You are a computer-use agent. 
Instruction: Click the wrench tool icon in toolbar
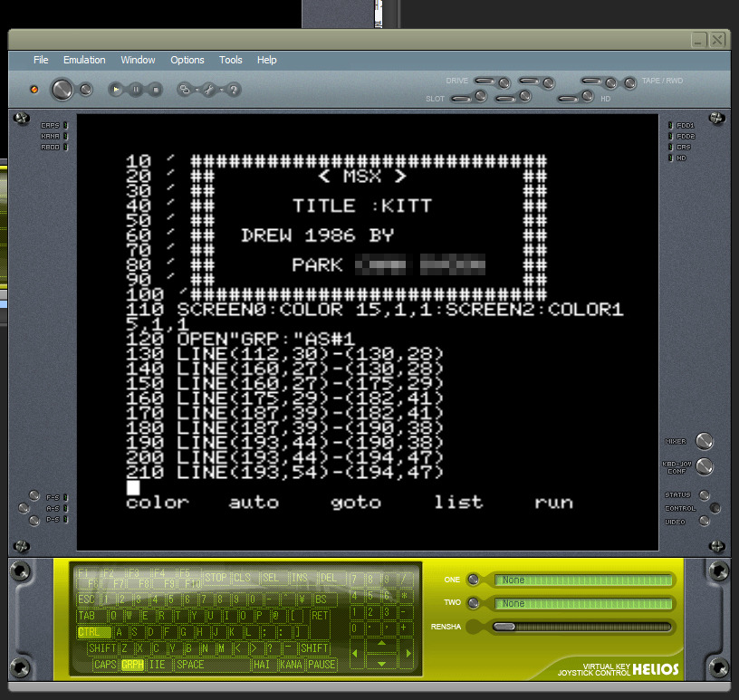pyautogui.click(x=207, y=90)
